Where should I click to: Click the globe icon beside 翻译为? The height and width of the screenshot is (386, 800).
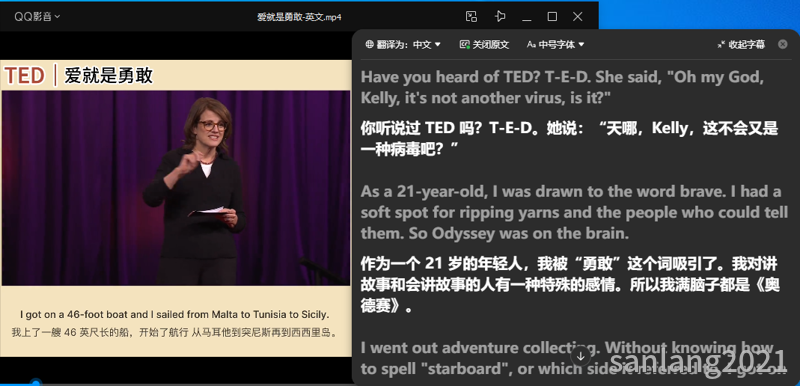pos(369,44)
